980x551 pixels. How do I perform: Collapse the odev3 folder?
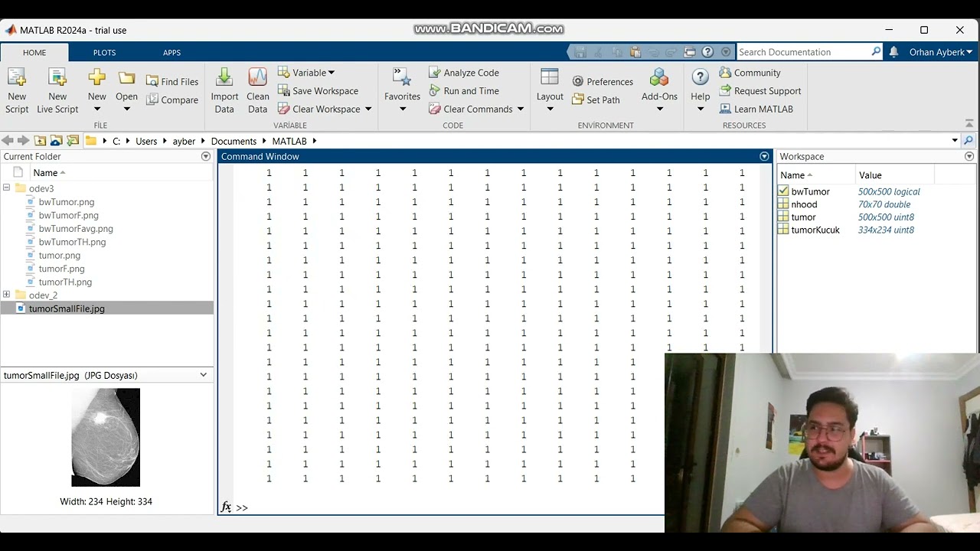click(6, 188)
